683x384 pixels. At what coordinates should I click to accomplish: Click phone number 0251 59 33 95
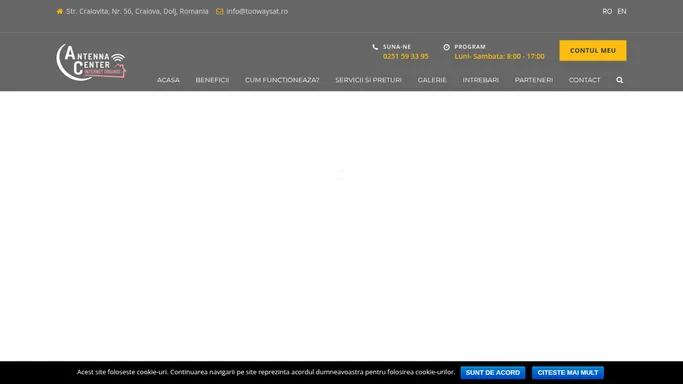point(406,56)
